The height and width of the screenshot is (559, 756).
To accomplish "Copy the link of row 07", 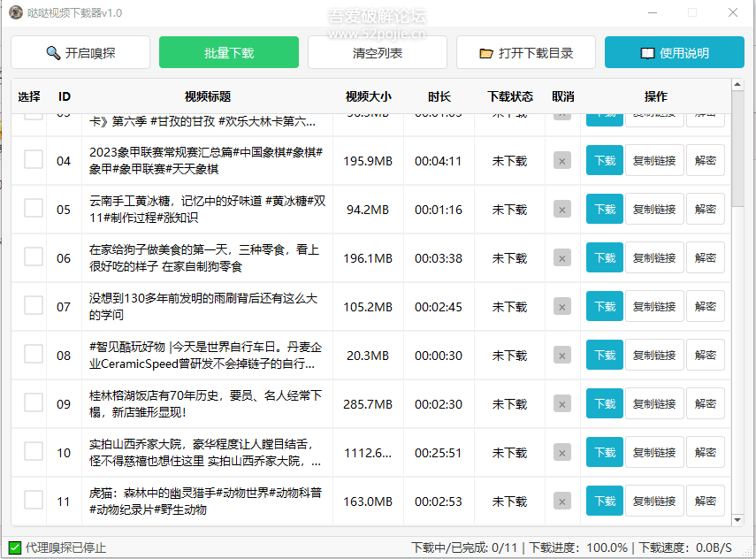I will [x=654, y=306].
